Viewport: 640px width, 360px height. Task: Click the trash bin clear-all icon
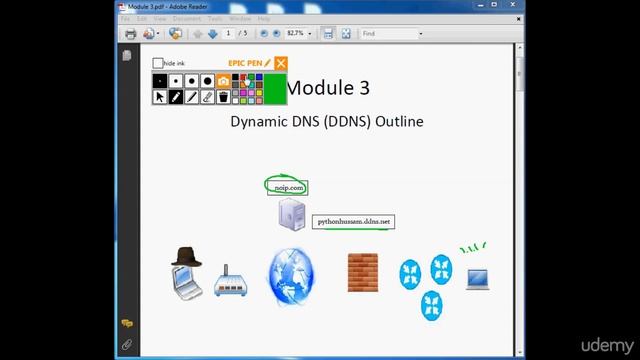pyautogui.click(x=223, y=97)
